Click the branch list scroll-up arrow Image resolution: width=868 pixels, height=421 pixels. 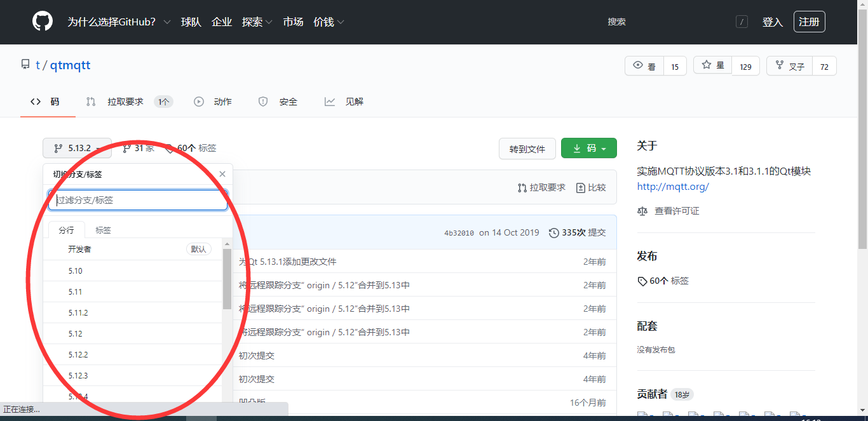pyautogui.click(x=227, y=243)
